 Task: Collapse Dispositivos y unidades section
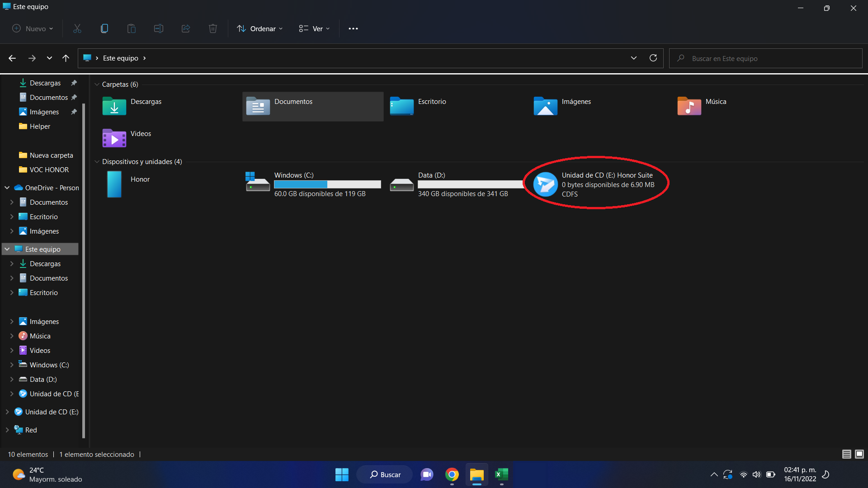pyautogui.click(x=97, y=162)
